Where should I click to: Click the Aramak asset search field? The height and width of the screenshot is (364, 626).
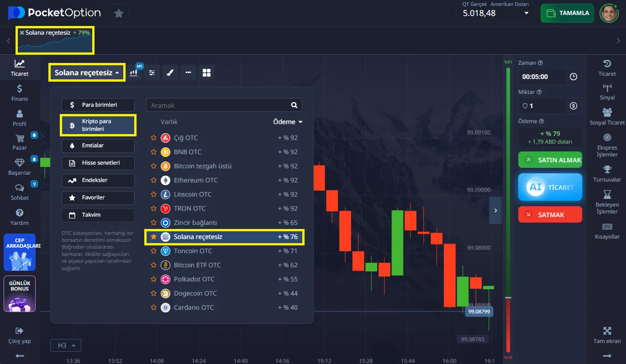[x=224, y=105]
